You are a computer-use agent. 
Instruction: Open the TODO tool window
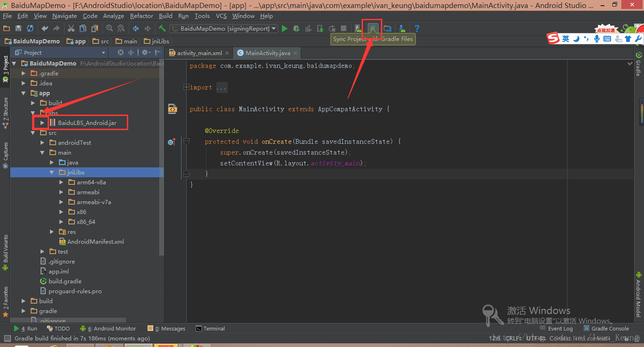click(x=58, y=329)
